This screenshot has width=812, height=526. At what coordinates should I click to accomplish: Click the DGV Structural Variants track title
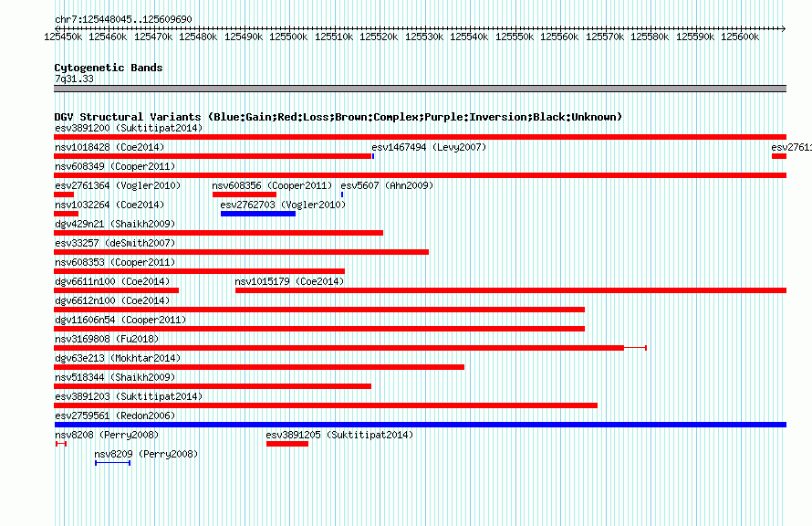(338, 117)
